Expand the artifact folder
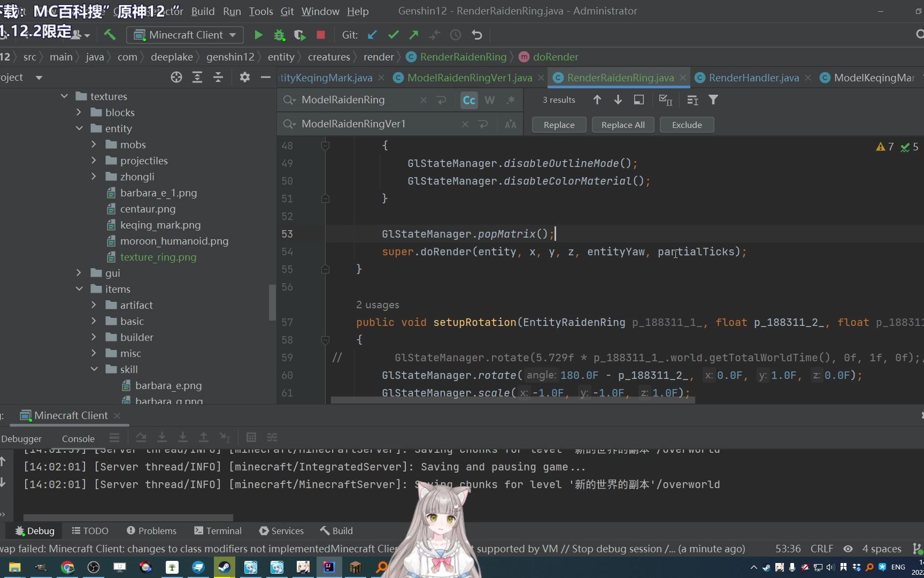The width and height of the screenshot is (924, 578). (94, 305)
